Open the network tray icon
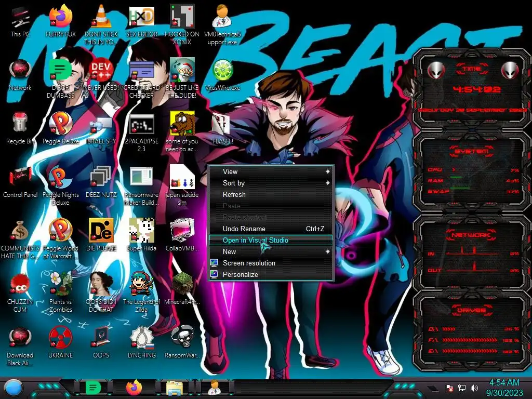The height and width of the screenshot is (399, 532). 462,388
